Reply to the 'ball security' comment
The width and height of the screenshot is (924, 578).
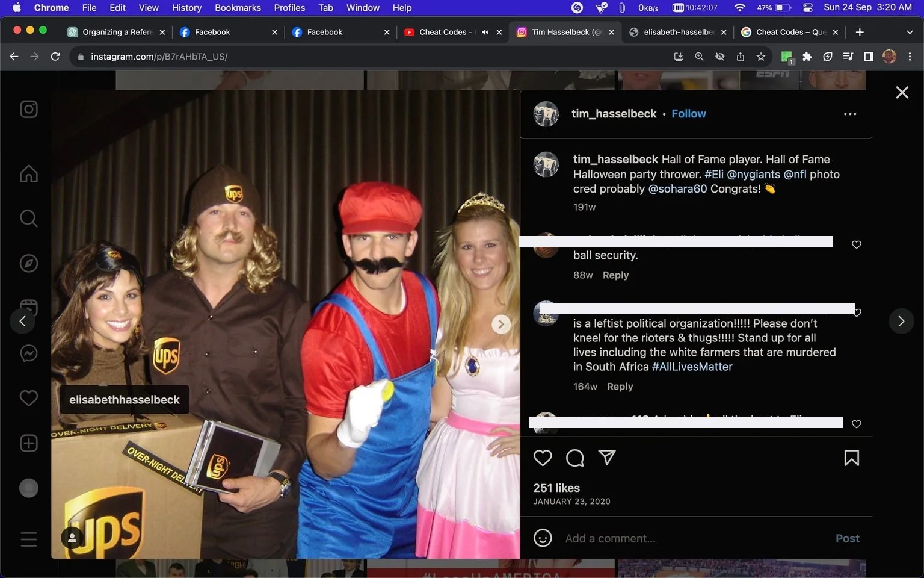(615, 275)
